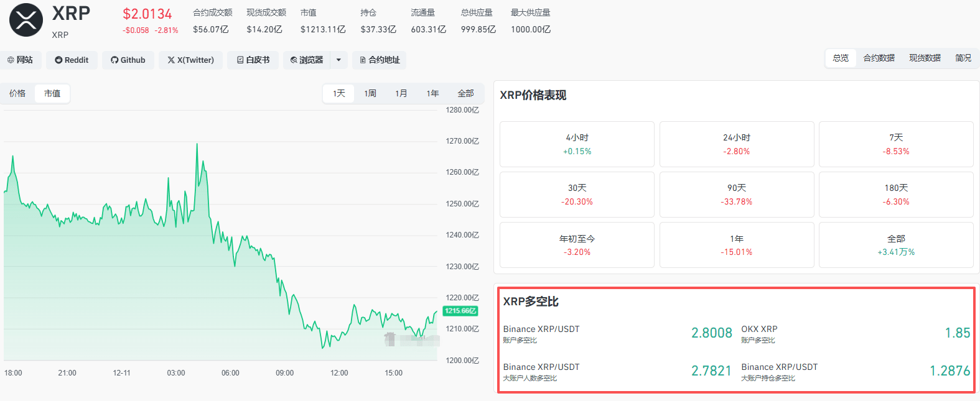Click the 合约地址 contract address button

(x=379, y=60)
